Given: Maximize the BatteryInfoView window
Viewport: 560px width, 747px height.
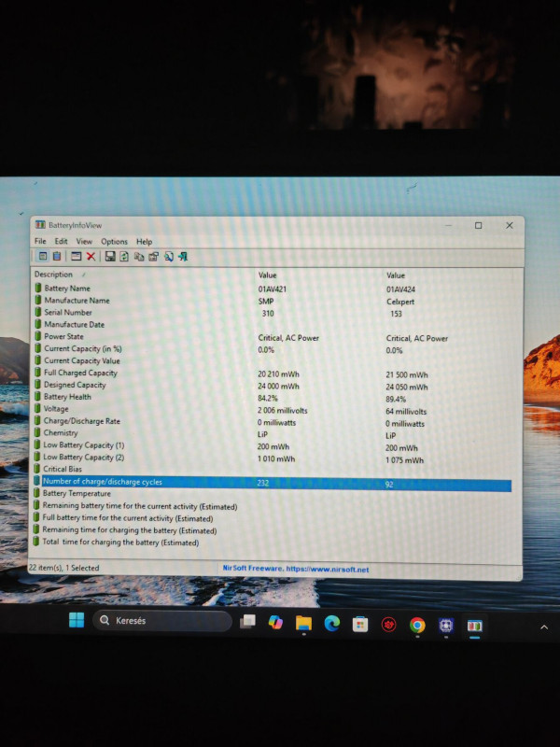Looking at the screenshot, I should click(478, 225).
